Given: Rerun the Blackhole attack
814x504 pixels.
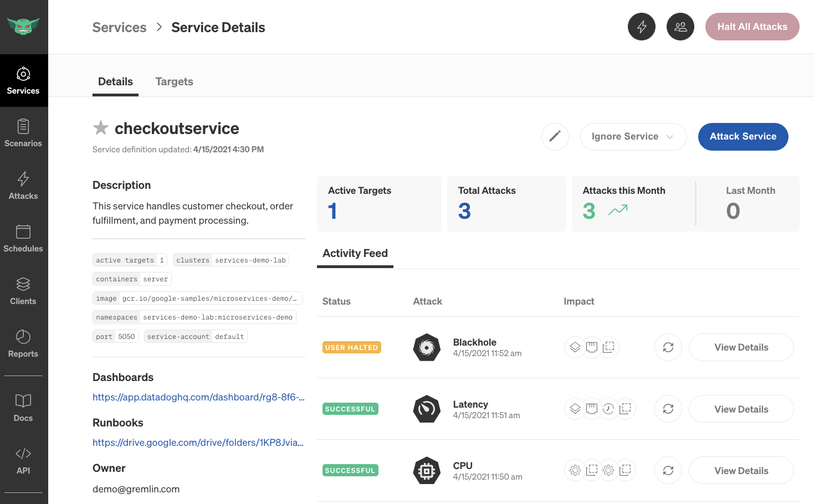Looking at the screenshot, I should 668,347.
